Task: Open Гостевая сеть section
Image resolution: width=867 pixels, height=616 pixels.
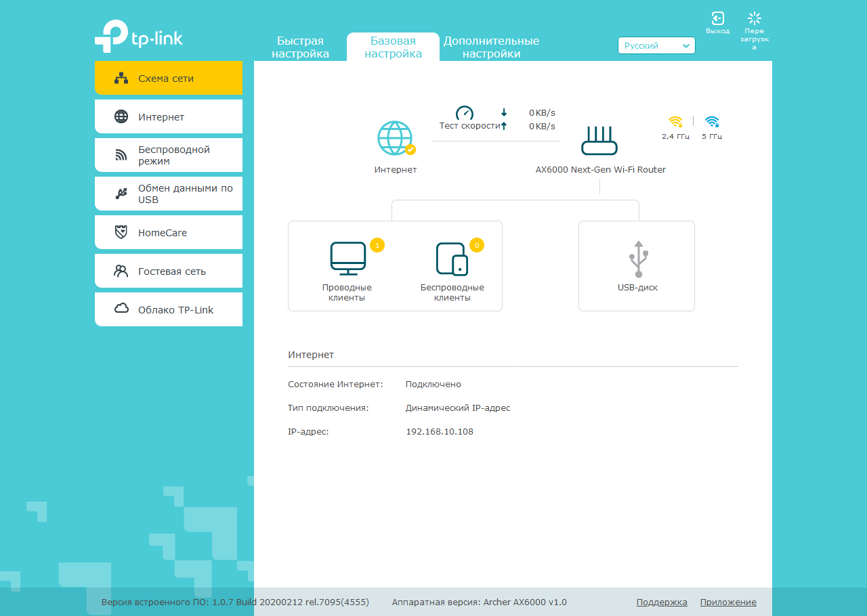Action: pos(169,271)
